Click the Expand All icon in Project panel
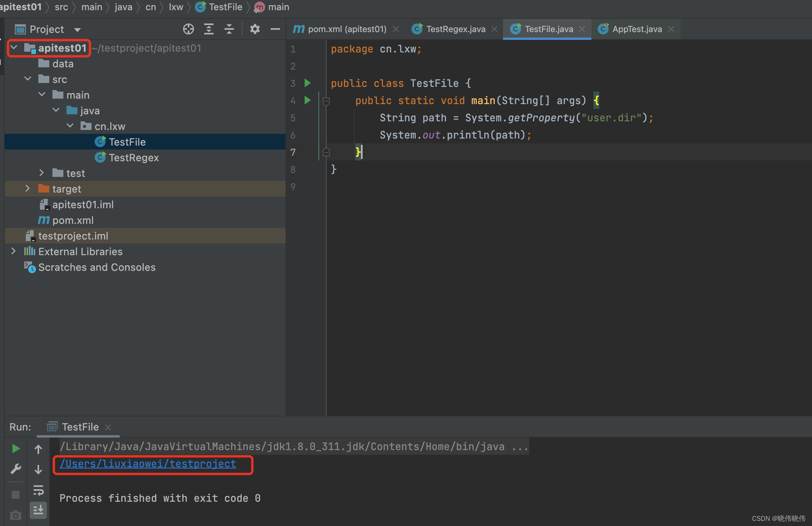The width and height of the screenshot is (812, 526). point(209,29)
